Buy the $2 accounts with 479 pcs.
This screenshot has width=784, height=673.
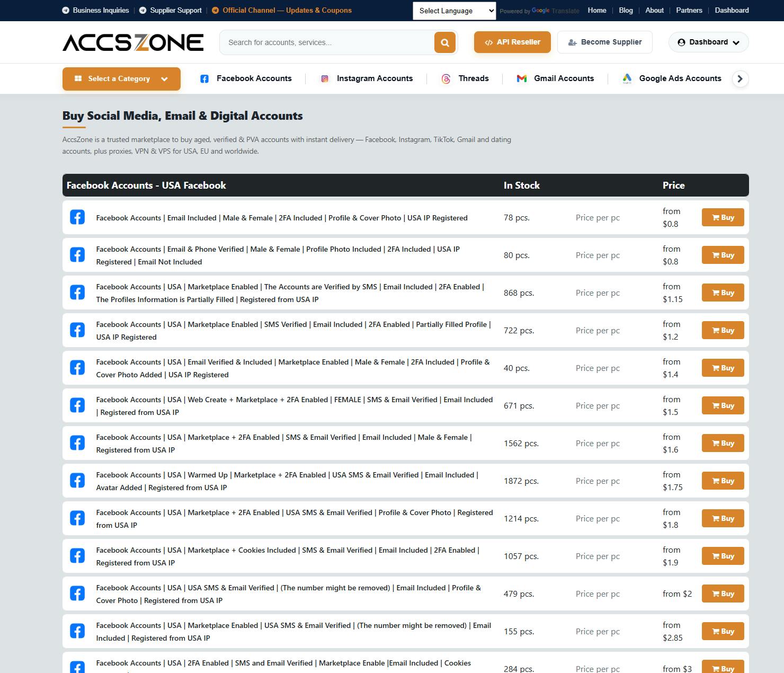pos(723,594)
